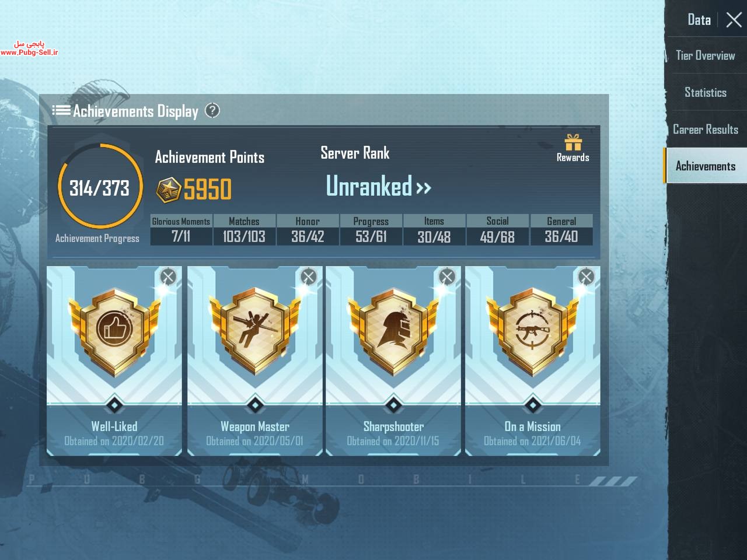The image size is (747, 560).
Task: Close the Data panel with X
Action: [734, 20]
